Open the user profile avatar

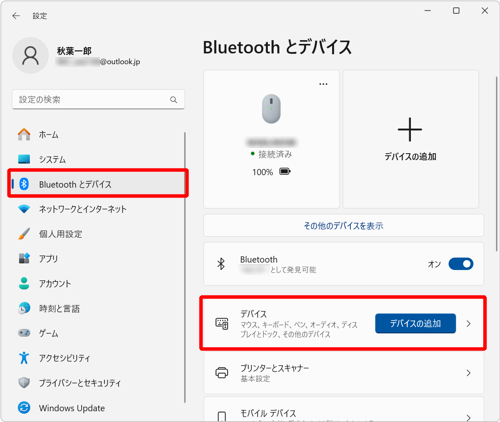(30, 55)
